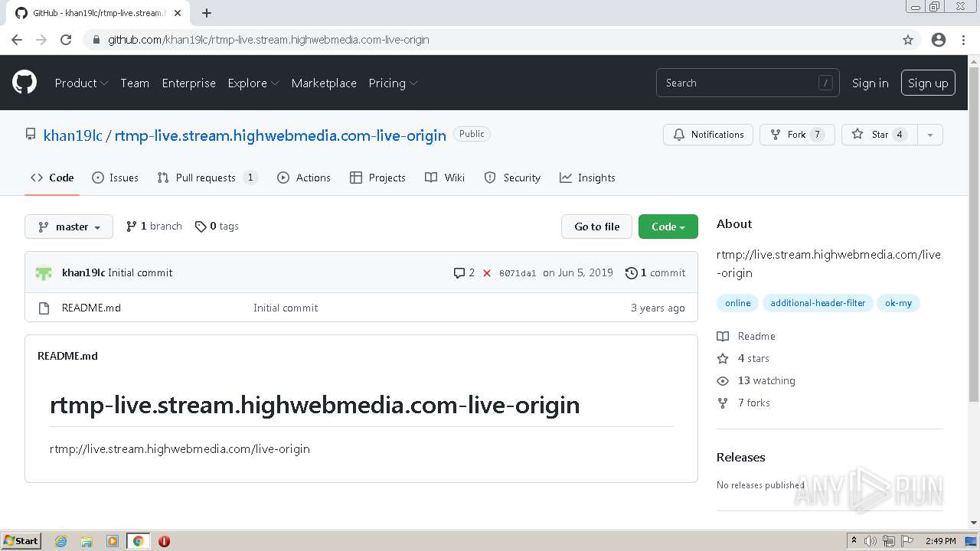Bookmark this page with star icon
This screenshot has height=551, width=980.
pyautogui.click(x=908, y=40)
